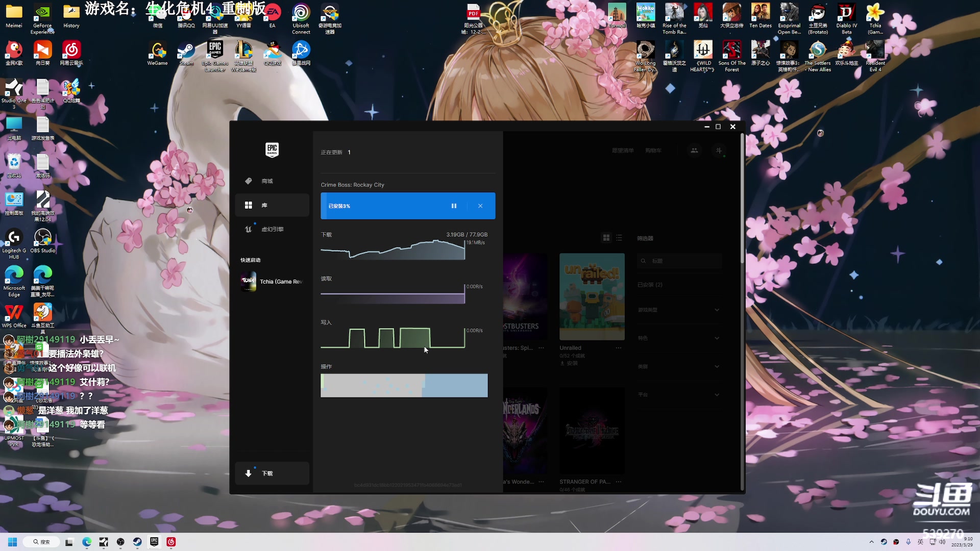Open OBS Studio desktop shortcut
Screen dimensions: 980x551
(42, 241)
